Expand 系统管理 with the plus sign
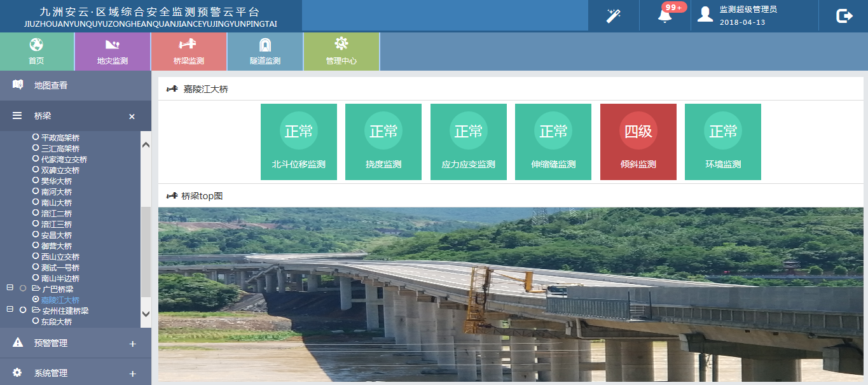 (x=132, y=374)
